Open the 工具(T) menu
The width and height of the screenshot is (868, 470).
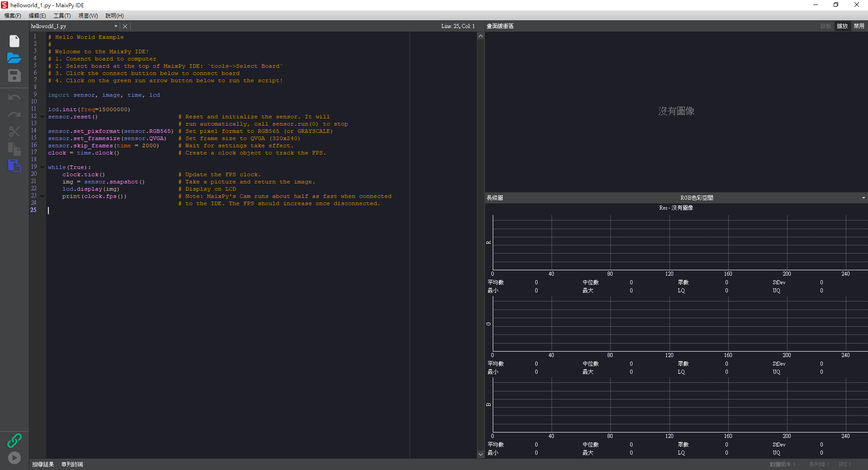61,15
